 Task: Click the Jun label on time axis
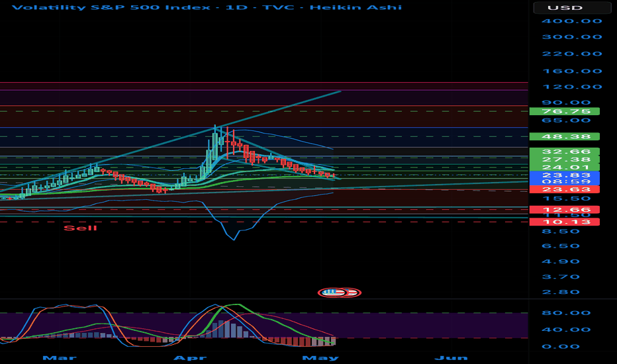451,357
